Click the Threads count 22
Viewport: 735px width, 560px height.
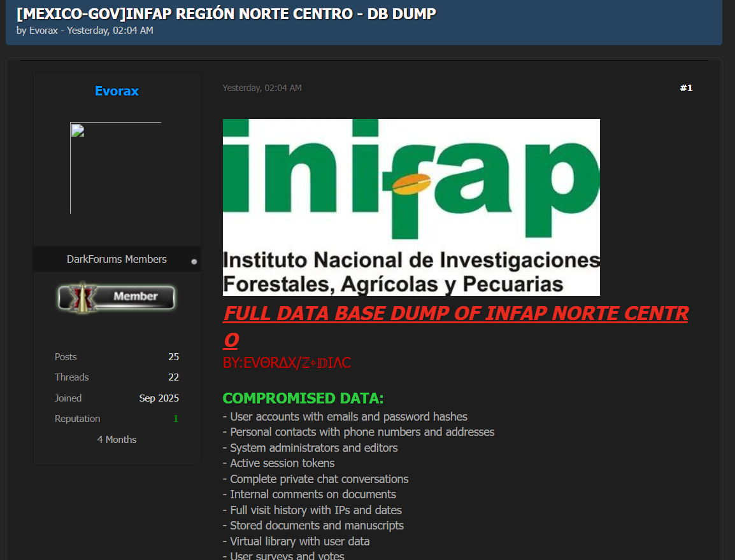click(x=173, y=377)
